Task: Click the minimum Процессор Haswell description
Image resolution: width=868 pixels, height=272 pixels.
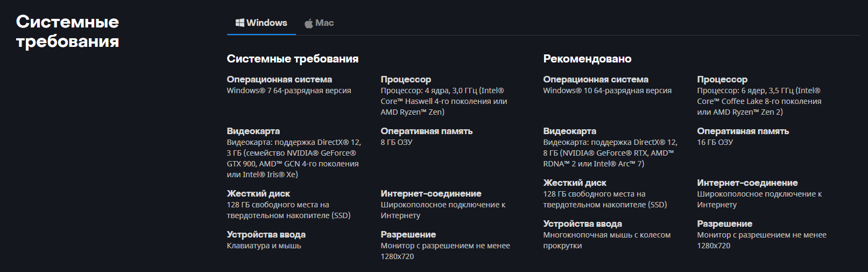Action: (444, 101)
